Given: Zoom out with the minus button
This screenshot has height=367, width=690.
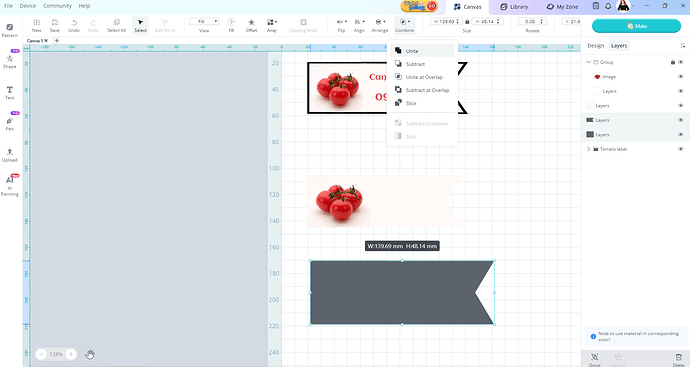Looking at the screenshot, I should pyautogui.click(x=41, y=354).
